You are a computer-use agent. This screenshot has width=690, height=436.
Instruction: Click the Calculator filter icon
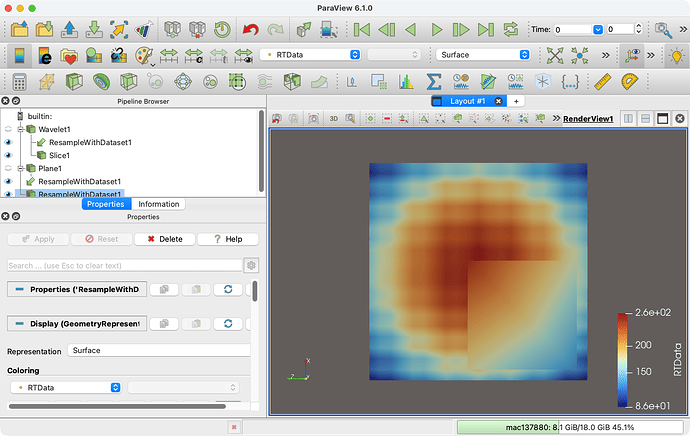point(19,82)
